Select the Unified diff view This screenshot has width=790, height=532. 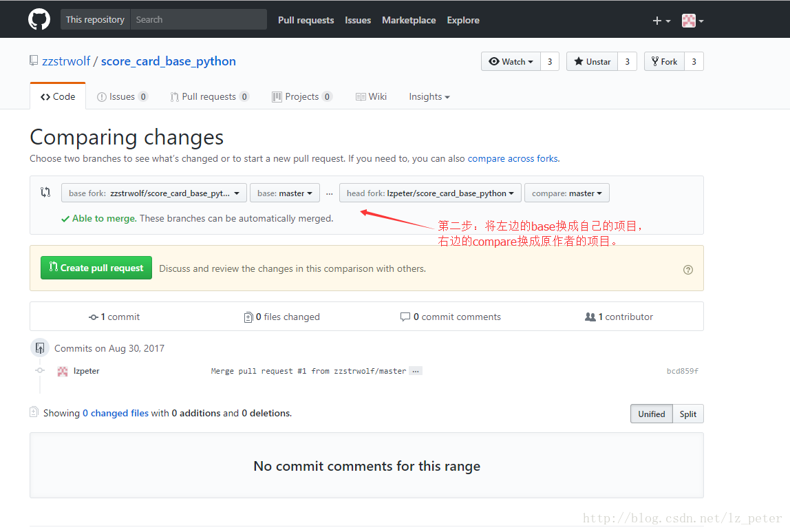pyautogui.click(x=652, y=414)
